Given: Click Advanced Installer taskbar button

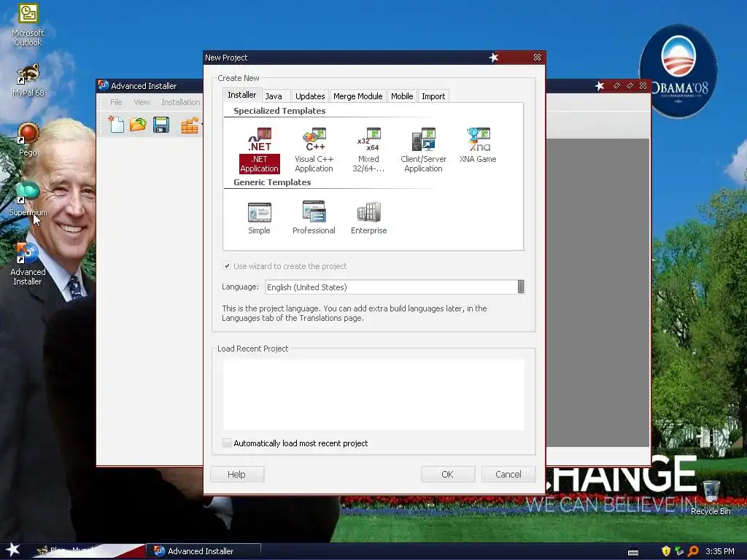Looking at the screenshot, I should (203, 551).
